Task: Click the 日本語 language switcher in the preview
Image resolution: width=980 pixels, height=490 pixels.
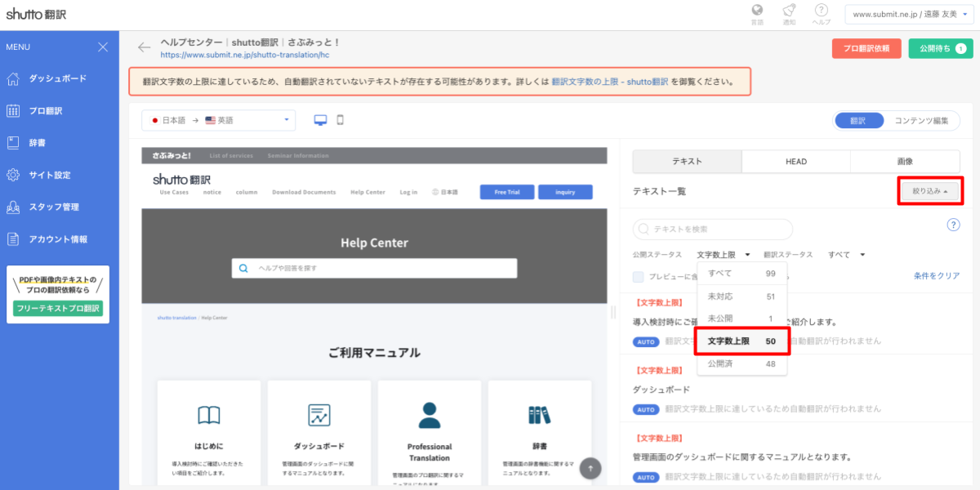Action: pos(445,193)
